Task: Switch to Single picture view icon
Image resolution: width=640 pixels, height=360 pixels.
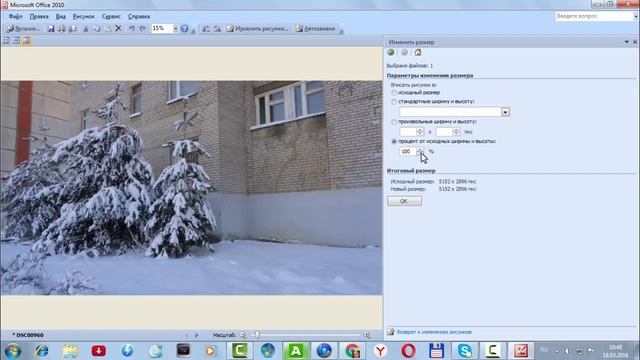Action: tap(26, 40)
